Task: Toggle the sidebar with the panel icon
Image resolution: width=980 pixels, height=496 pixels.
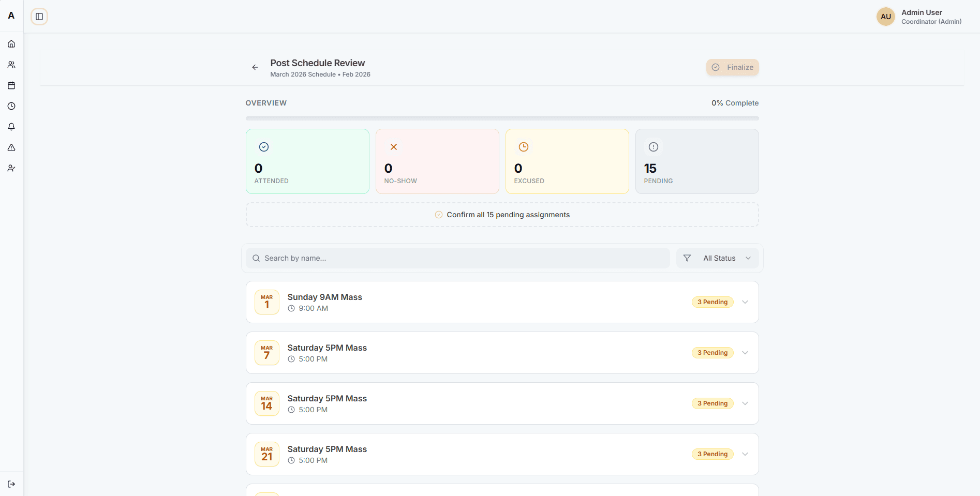Action: pyautogui.click(x=39, y=16)
